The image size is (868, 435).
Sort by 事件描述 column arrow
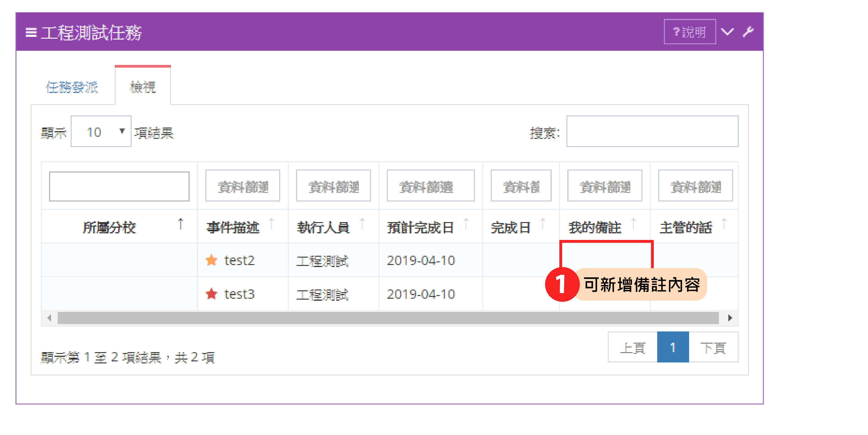pos(271,224)
